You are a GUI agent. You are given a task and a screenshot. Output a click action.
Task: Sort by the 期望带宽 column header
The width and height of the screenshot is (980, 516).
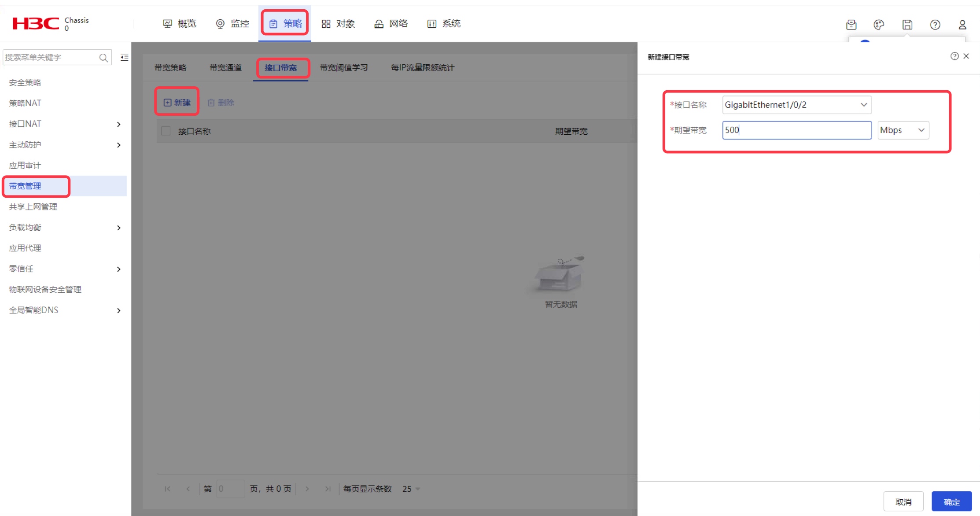point(571,131)
